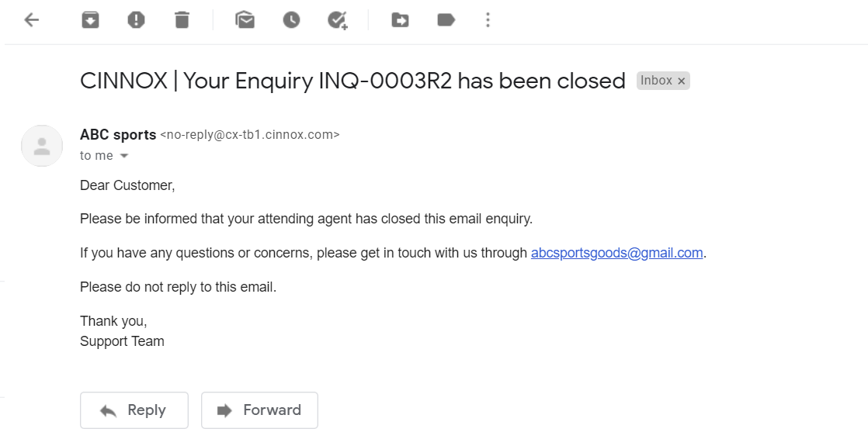
Task: Click the Reply button
Action: 134,410
